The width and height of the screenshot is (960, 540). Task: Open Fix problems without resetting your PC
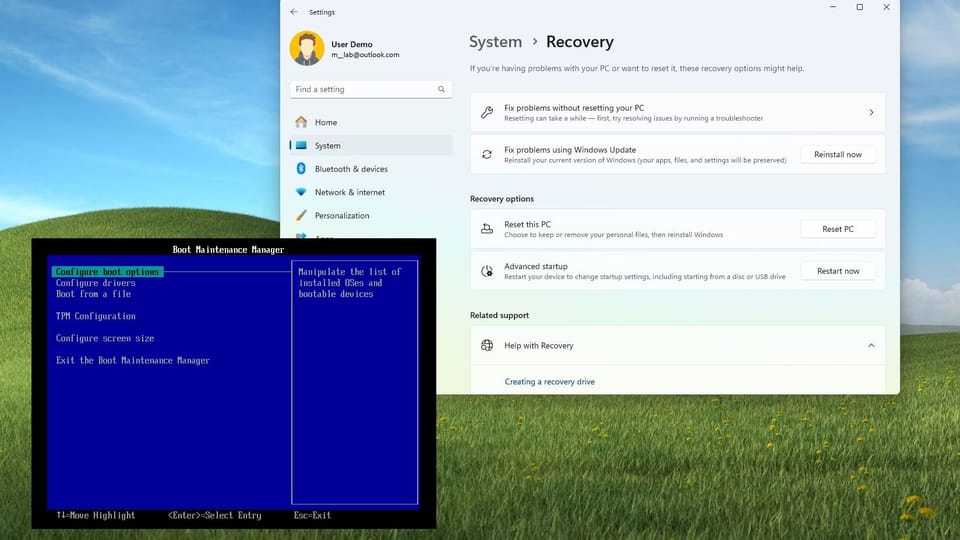pyautogui.click(x=678, y=113)
